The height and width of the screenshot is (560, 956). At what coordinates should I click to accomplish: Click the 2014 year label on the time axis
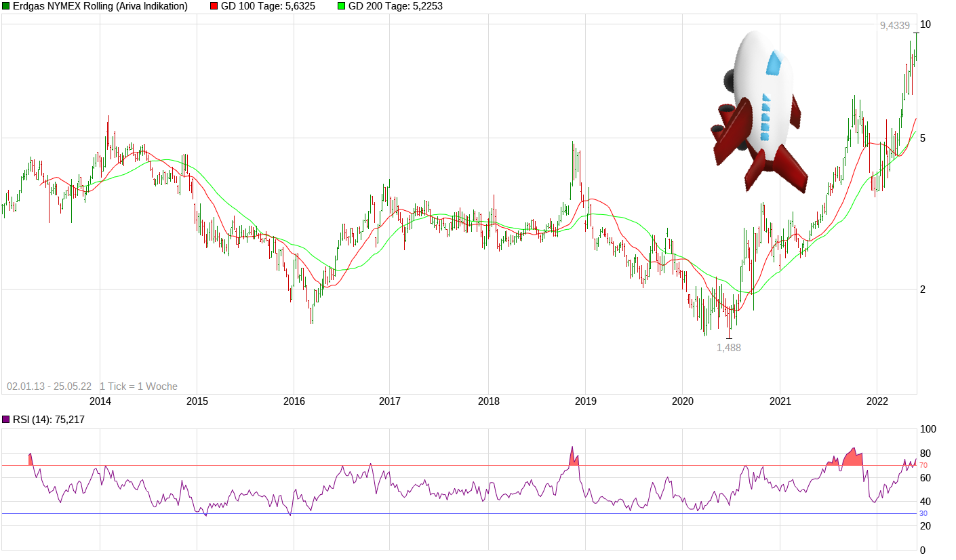(100, 401)
